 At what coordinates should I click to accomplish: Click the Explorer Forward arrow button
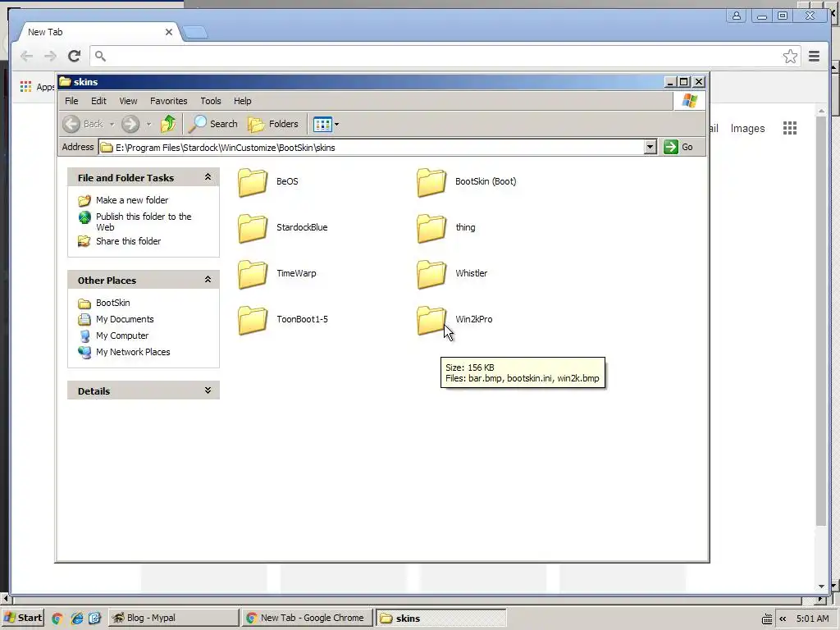coord(130,125)
